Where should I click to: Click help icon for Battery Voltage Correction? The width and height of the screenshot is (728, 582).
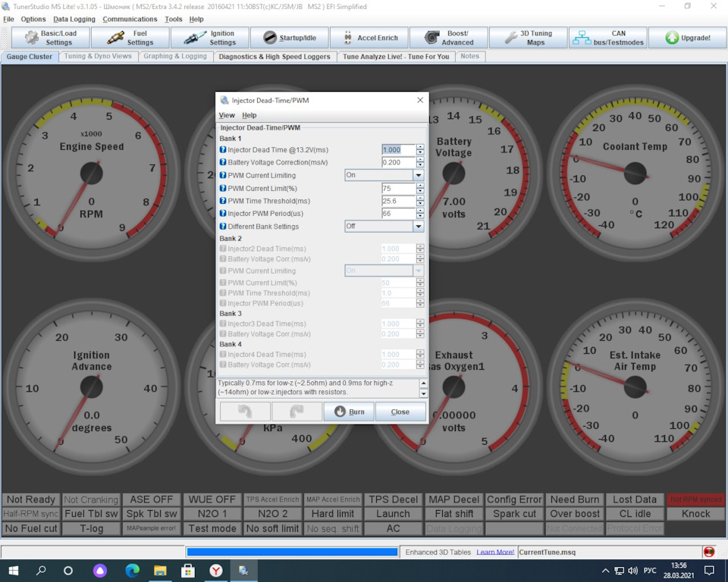(223, 162)
